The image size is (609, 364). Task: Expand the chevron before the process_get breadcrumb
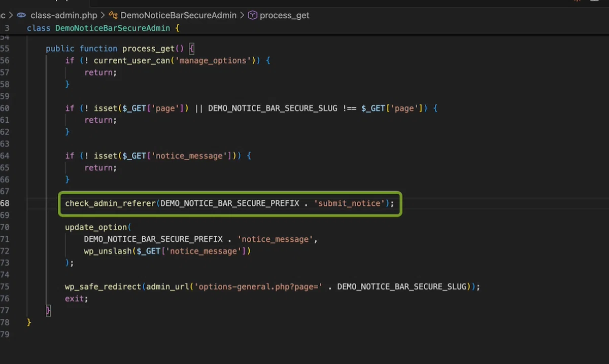(242, 15)
